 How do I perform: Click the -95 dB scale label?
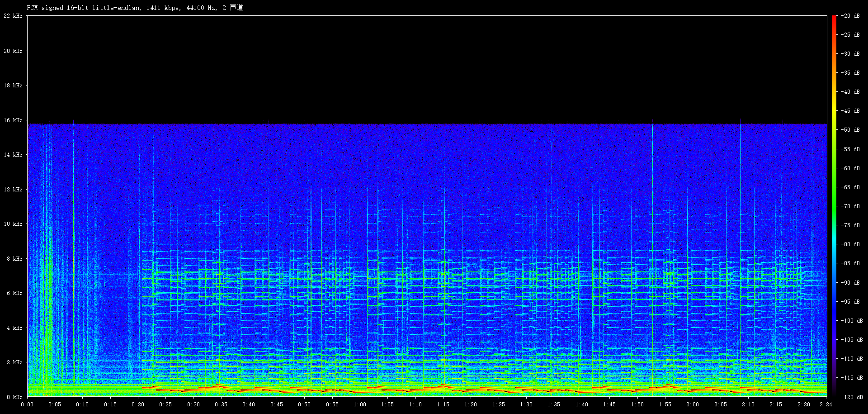850,302
